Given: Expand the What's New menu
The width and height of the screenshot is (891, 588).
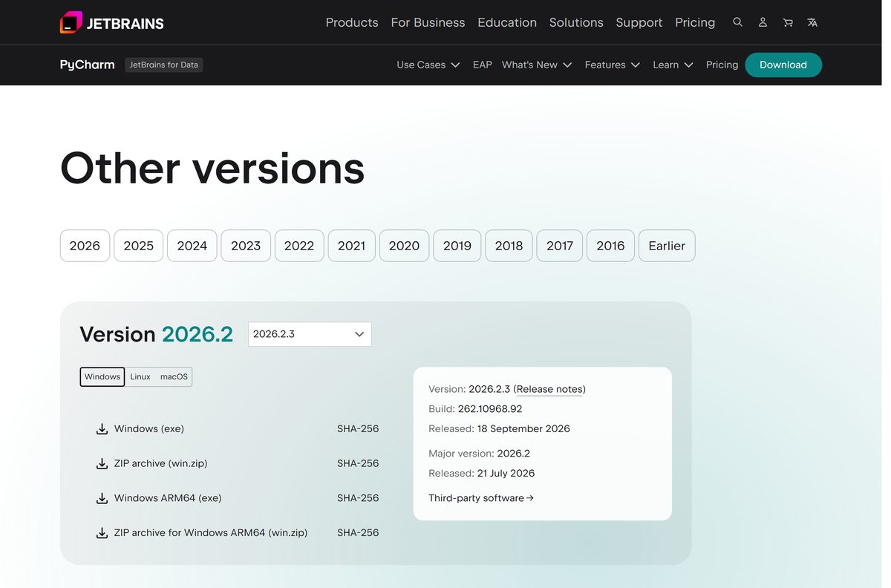Looking at the screenshot, I should coord(537,65).
